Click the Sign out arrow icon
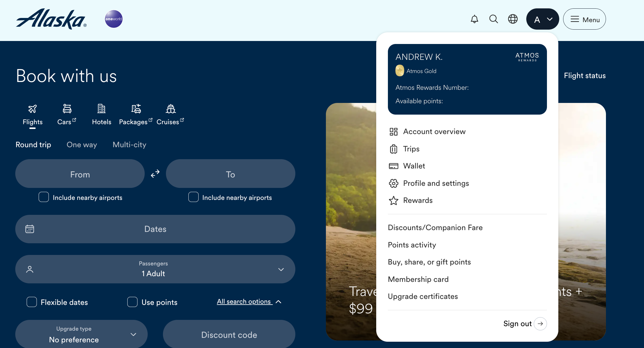Image resolution: width=644 pixels, height=348 pixels. tap(540, 324)
